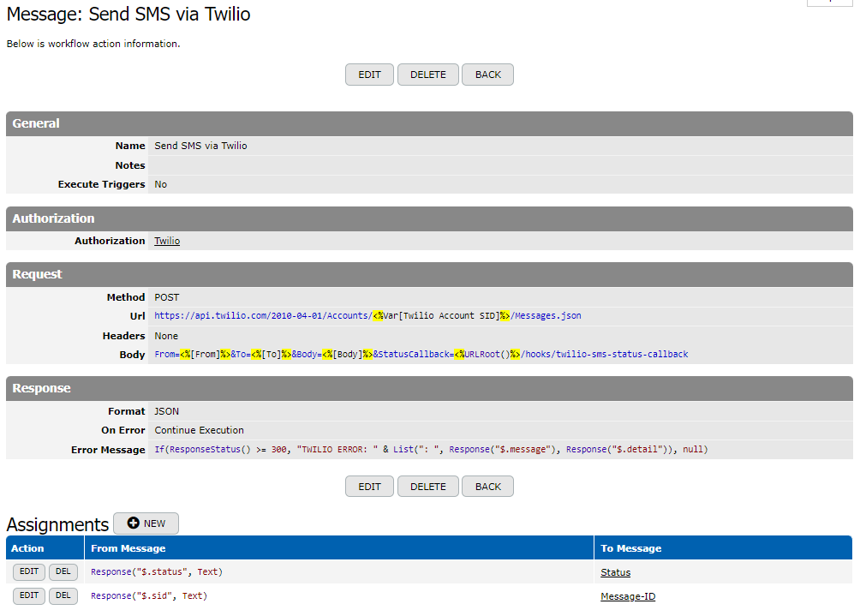Click the Action column header

(28, 548)
